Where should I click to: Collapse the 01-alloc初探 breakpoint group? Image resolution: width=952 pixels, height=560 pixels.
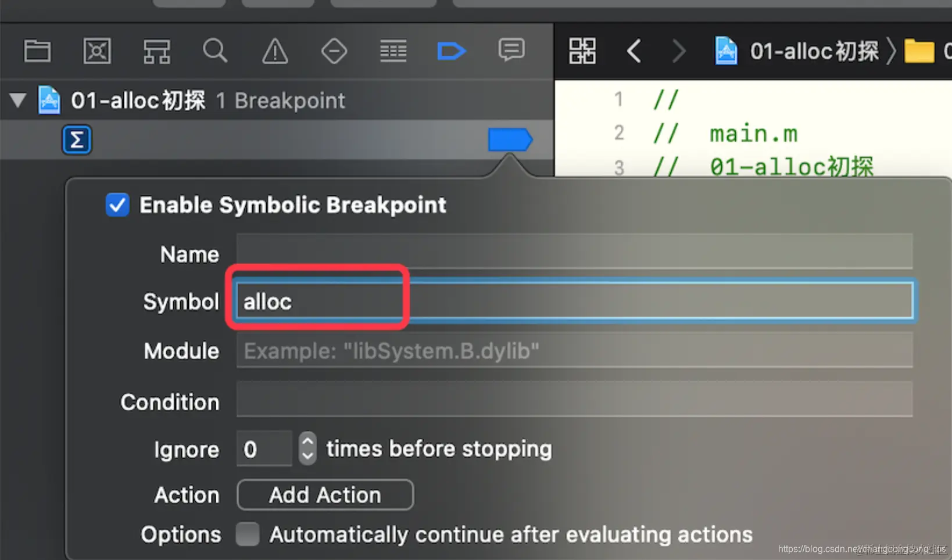18,100
